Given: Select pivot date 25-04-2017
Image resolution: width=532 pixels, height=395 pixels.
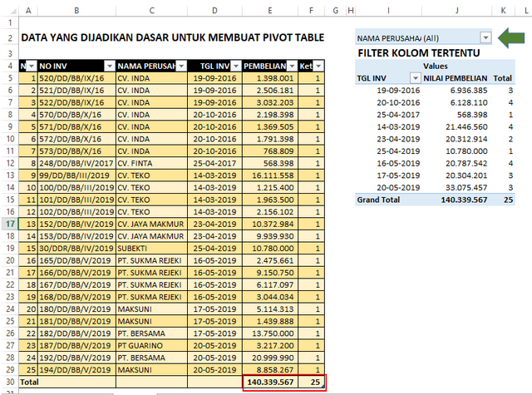Looking at the screenshot, I should coord(398,115).
